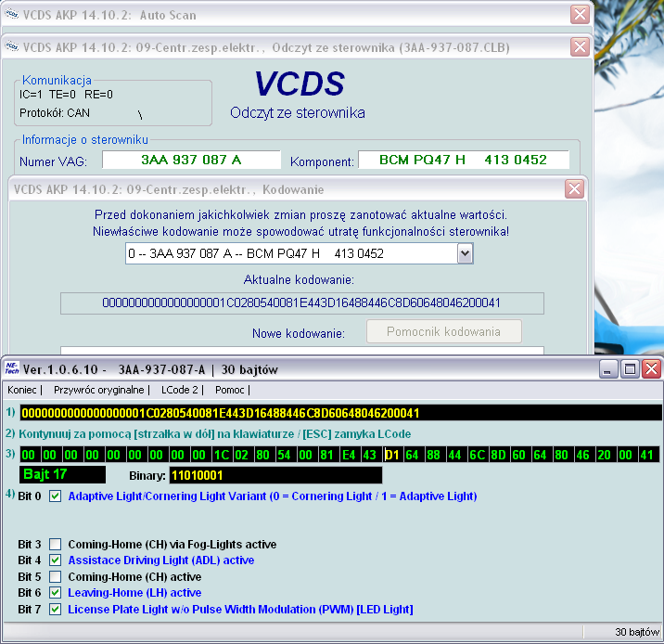Viewport: 664px width, 644px height.
Task: Open the module selection dropdown arrow
Action: [x=465, y=253]
